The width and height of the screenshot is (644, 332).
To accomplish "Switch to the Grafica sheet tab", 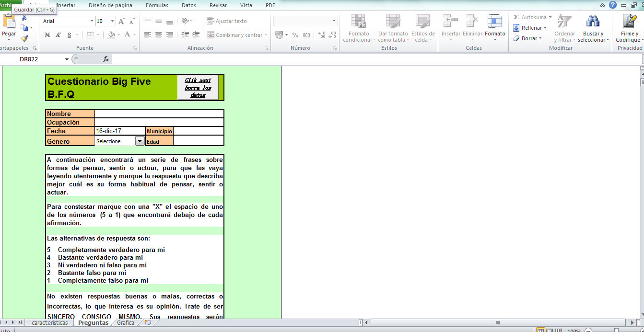I will [126, 323].
